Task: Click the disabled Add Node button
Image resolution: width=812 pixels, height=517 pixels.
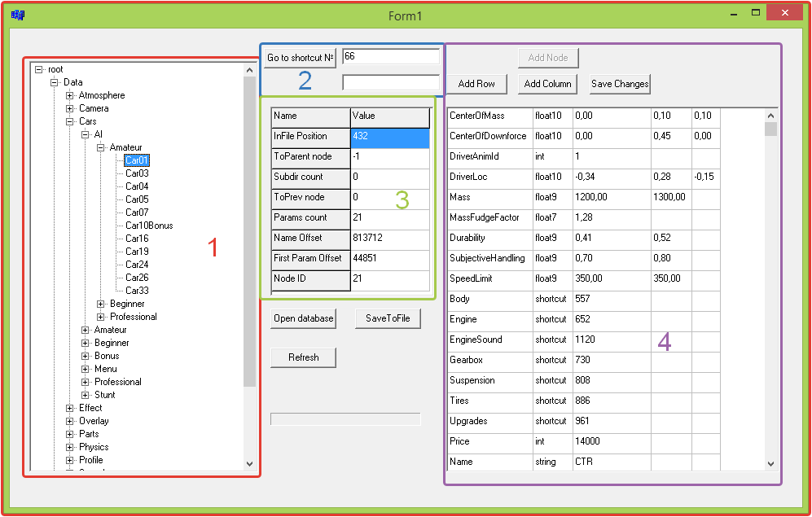Action: [548, 58]
